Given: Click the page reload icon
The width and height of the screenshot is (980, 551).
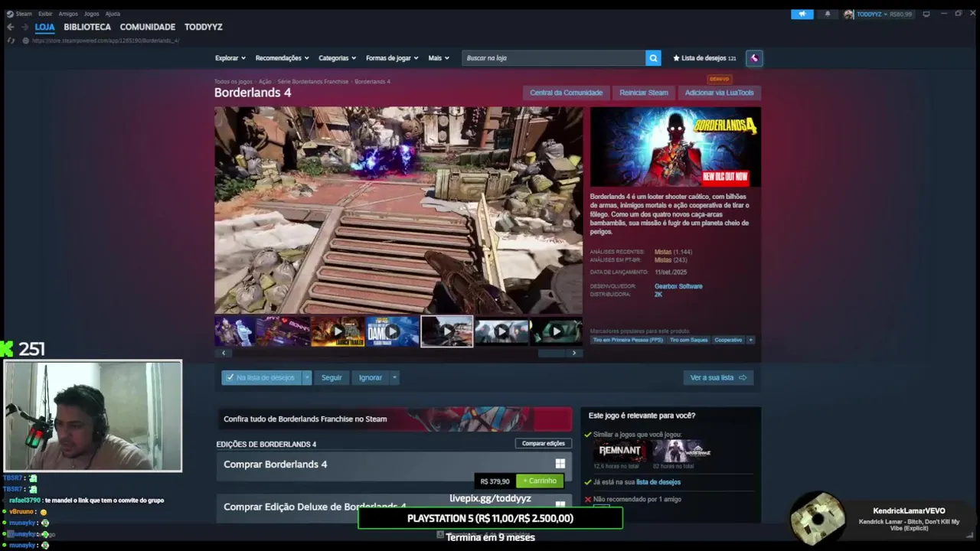Looking at the screenshot, I should click(x=11, y=41).
